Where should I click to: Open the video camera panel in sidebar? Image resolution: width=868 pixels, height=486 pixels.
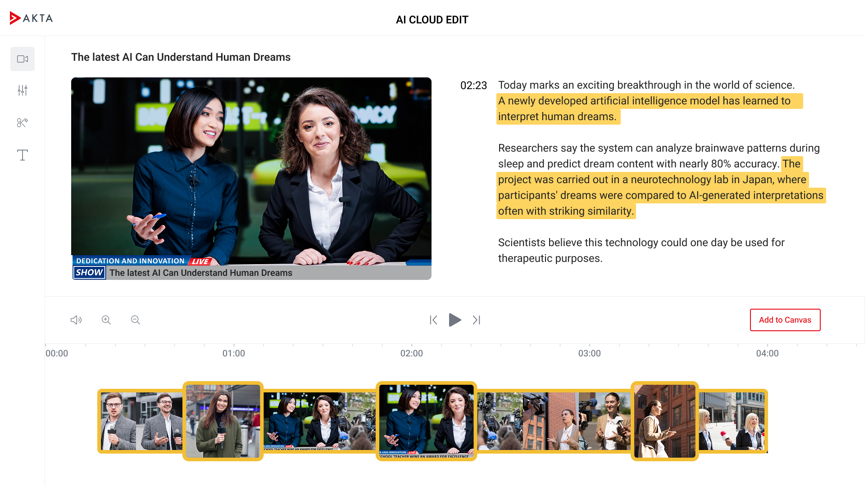coord(23,59)
